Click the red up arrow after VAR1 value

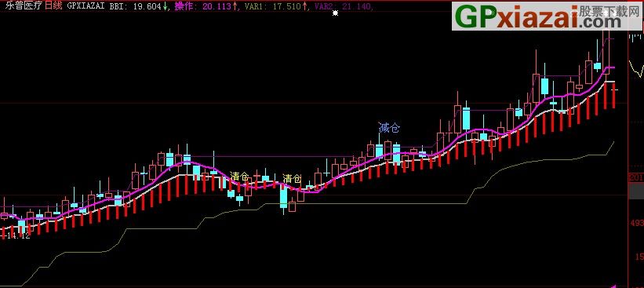305,6
